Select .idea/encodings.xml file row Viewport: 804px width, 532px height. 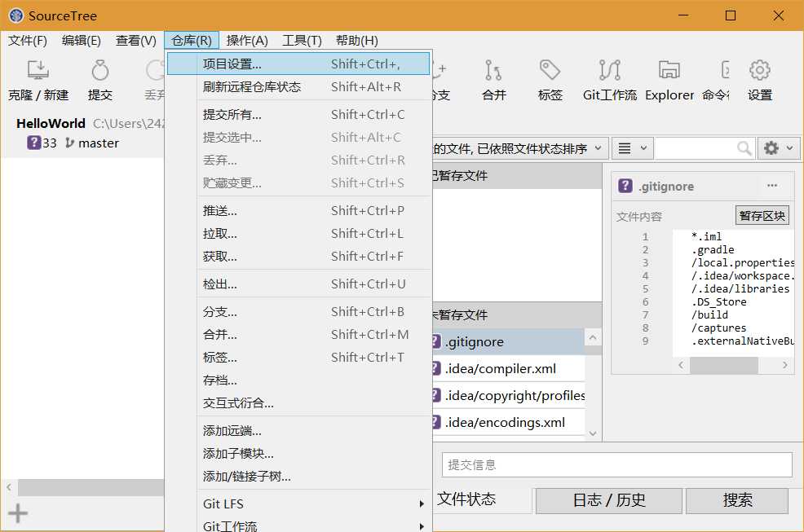pyautogui.click(x=508, y=422)
